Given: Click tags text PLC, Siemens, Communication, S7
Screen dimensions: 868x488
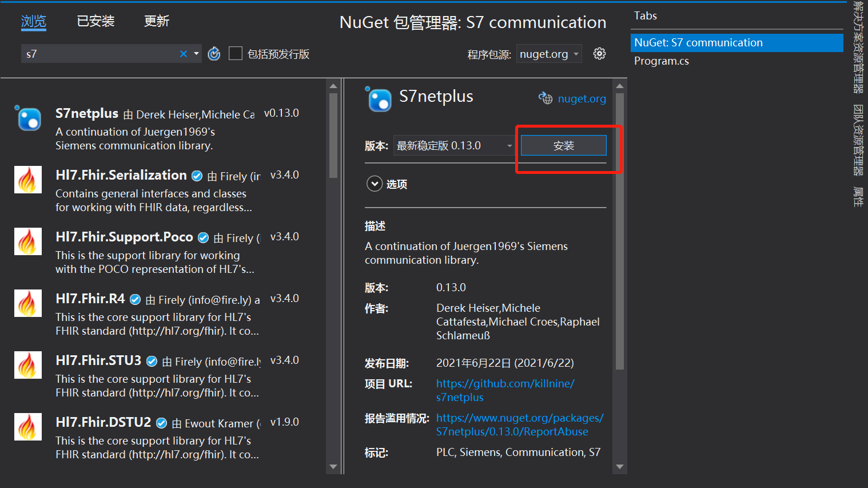Looking at the screenshot, I should click(x=519, y=453).
